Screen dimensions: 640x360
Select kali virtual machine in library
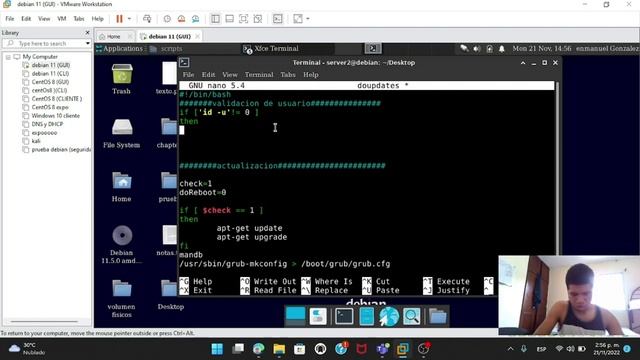click(36, 141)
